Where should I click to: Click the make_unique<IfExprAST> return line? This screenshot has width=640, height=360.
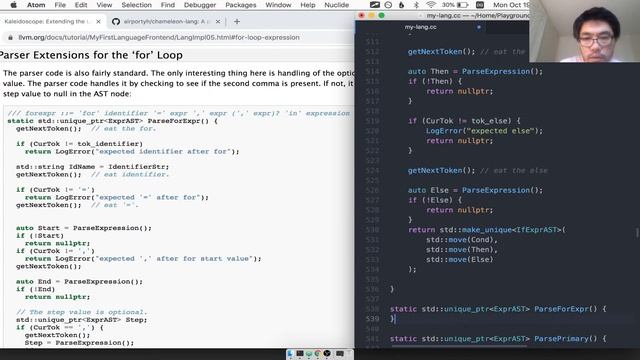point(487,230)
